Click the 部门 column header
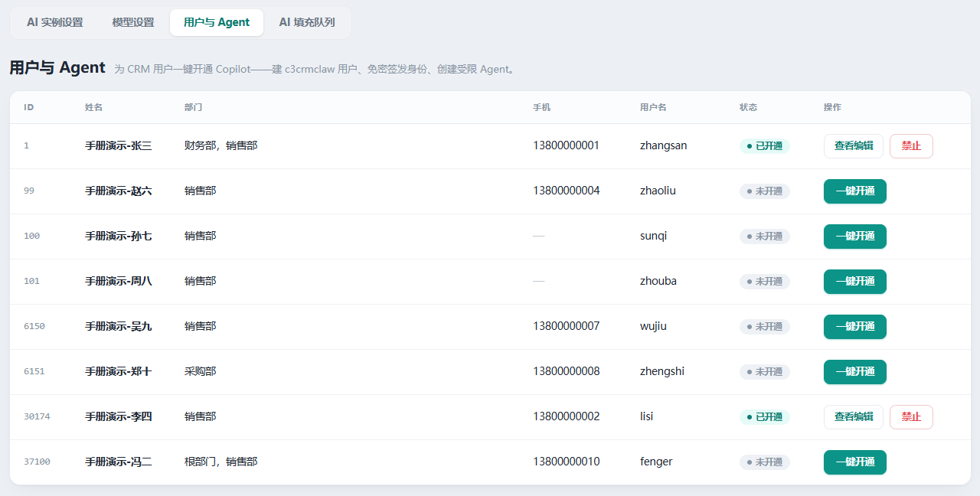 [193, 107]
